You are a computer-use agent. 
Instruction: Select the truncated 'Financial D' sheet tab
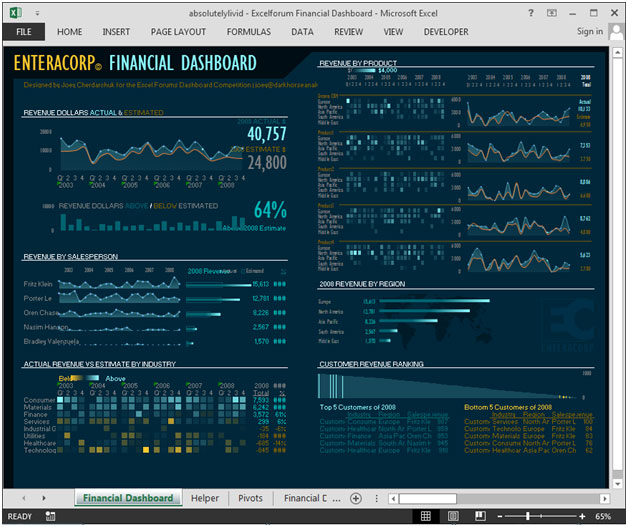click(306, 498)
